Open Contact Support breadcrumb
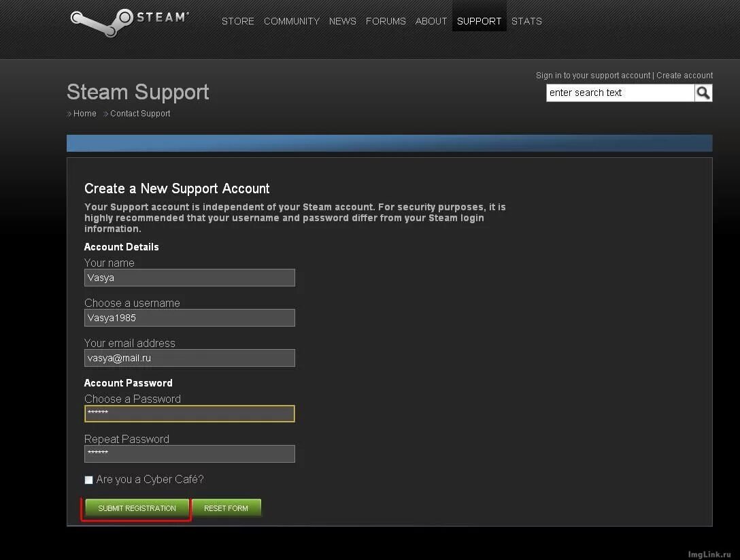The image size is (740, 560). [140, 114]
